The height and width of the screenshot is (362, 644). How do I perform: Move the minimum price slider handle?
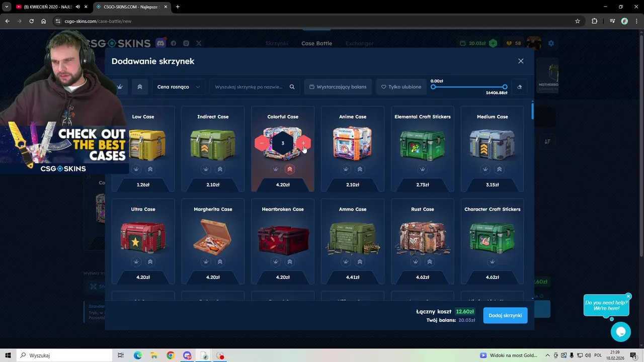(x=433, y=87)
